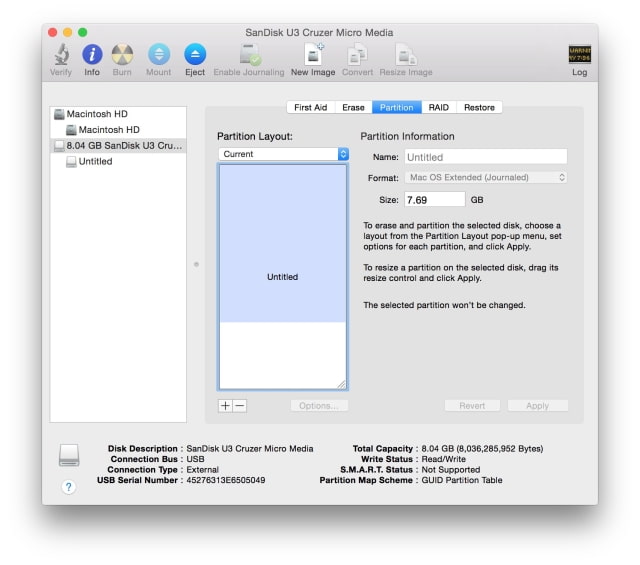640x565 pixels.
Task: Open the Format Mac OS Extended dropdown
Action: coord(486,177)
